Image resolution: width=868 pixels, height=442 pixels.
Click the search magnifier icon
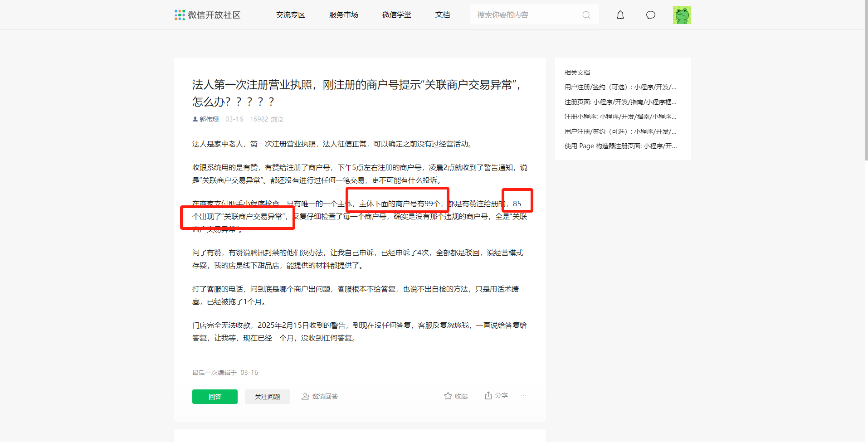[x=586, y=15]
